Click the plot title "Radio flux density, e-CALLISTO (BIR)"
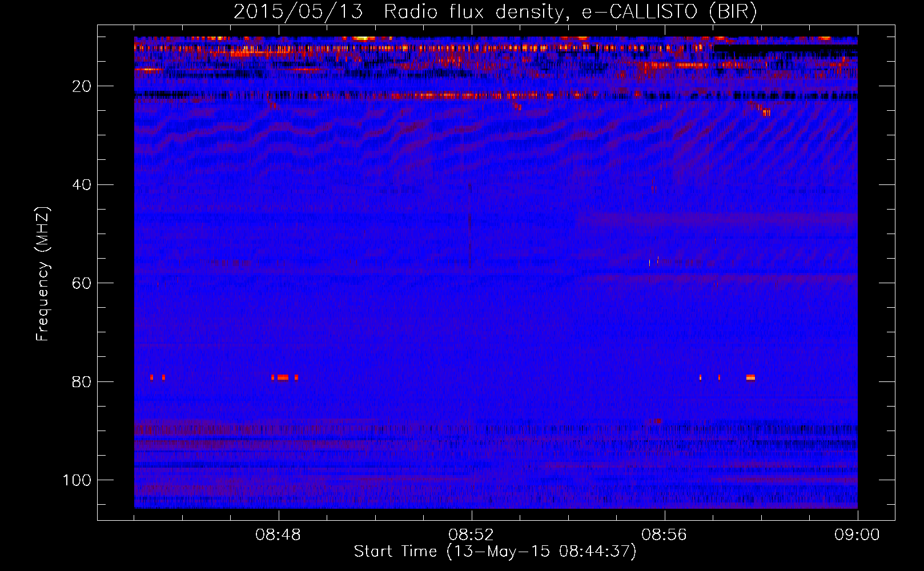 click(570, 12)
